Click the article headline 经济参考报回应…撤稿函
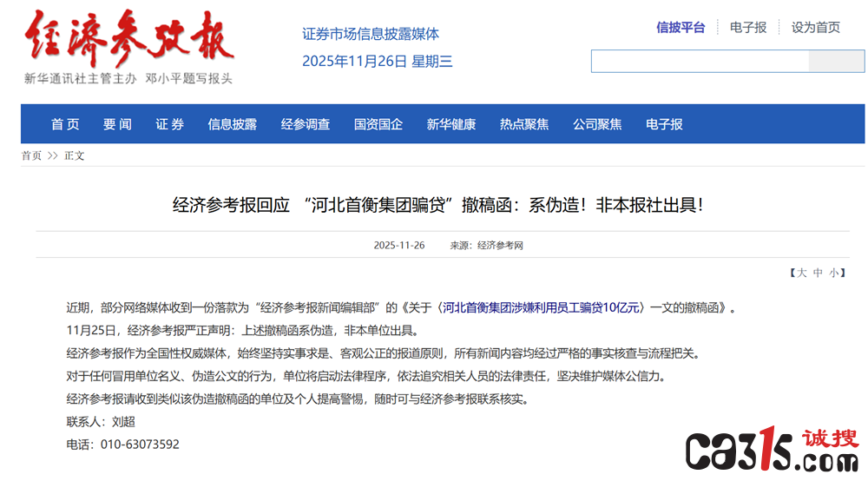 pyautogui.click(x=437, y=206)
